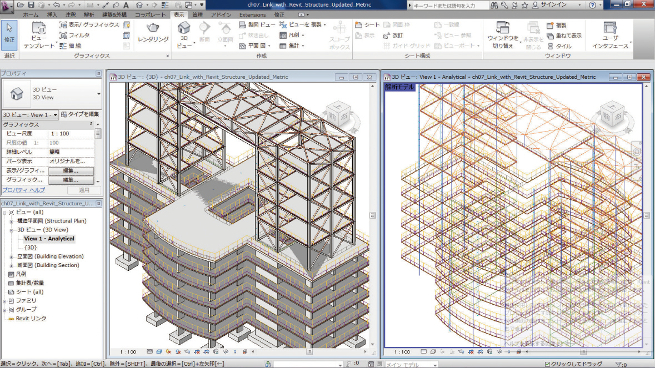Open the フィルタ (Filters) tool
This screenshot has width=655, height=368.
point(75,35)
